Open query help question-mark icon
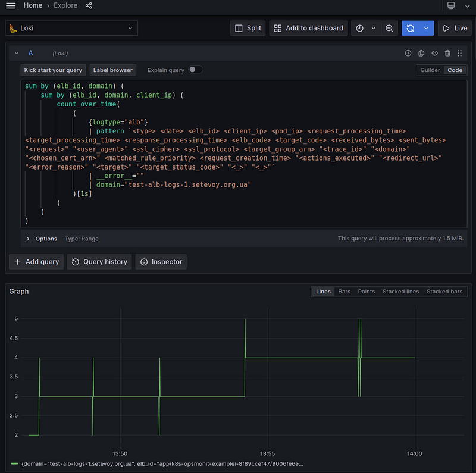The height and width of the screenshot is (473, 476). point(408,54)
